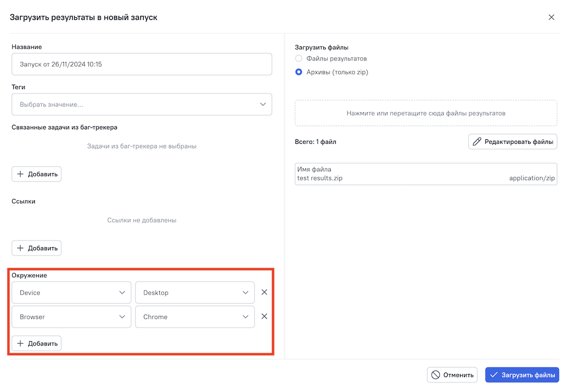This screenshot has height=392, width=567.
Task: Close the upload results dialog
Action: 551,17
